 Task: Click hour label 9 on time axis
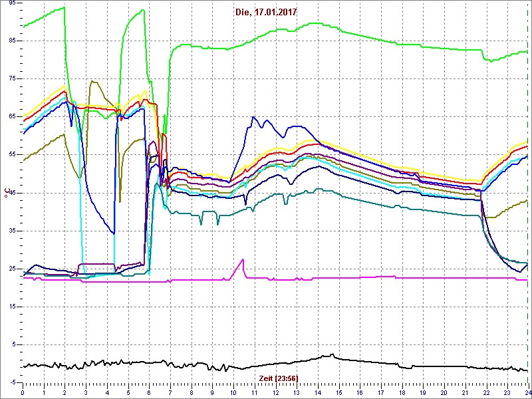[x=212, y=393]
